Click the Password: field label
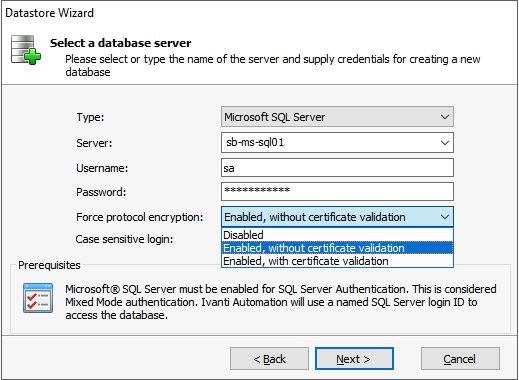The width and height of the screenshot is (519, 380). 101,192
